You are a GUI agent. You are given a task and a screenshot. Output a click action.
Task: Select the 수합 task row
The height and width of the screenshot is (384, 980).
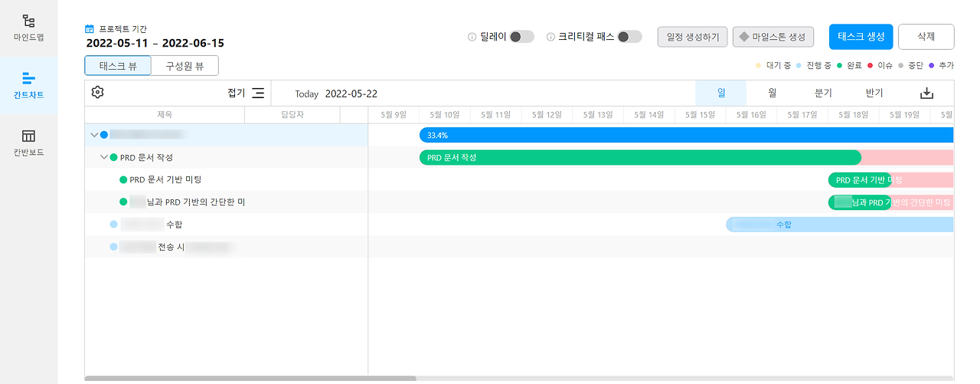[x=227, y=225]
